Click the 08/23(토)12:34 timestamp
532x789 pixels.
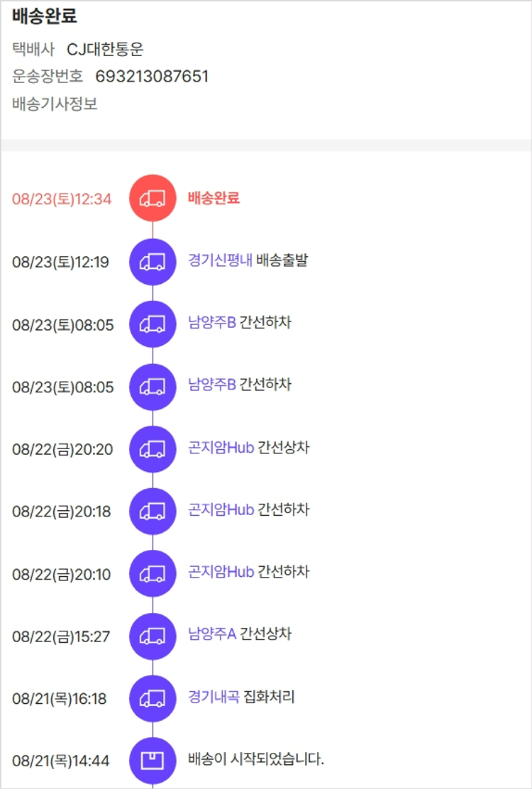[x=62, y=199]
